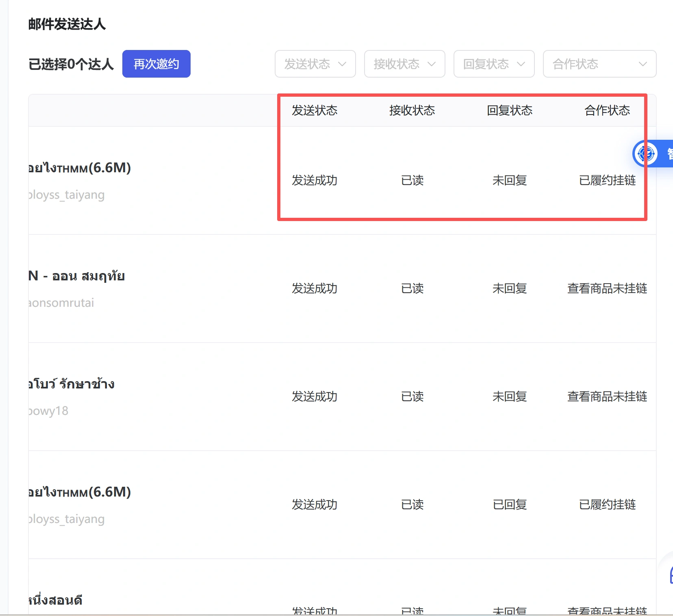Click the 再次邀约 button
This screenshot has width=673, height=616.
click(x=156, y=64)
